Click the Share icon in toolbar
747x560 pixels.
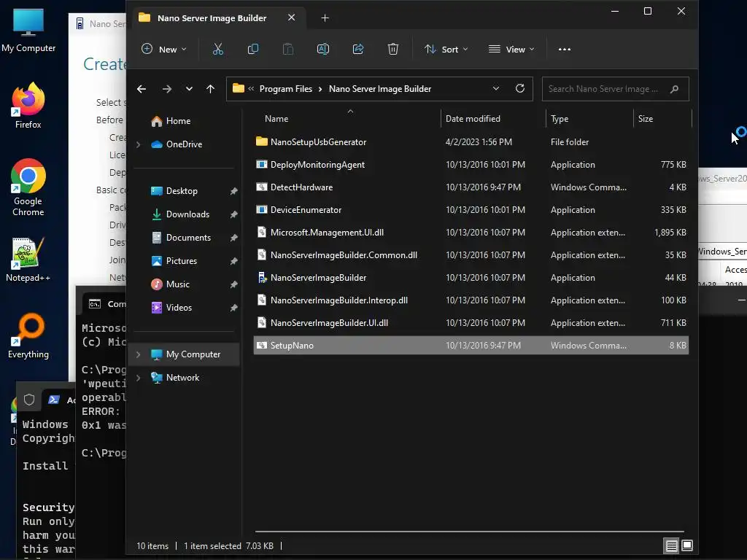tap(357, 49)
